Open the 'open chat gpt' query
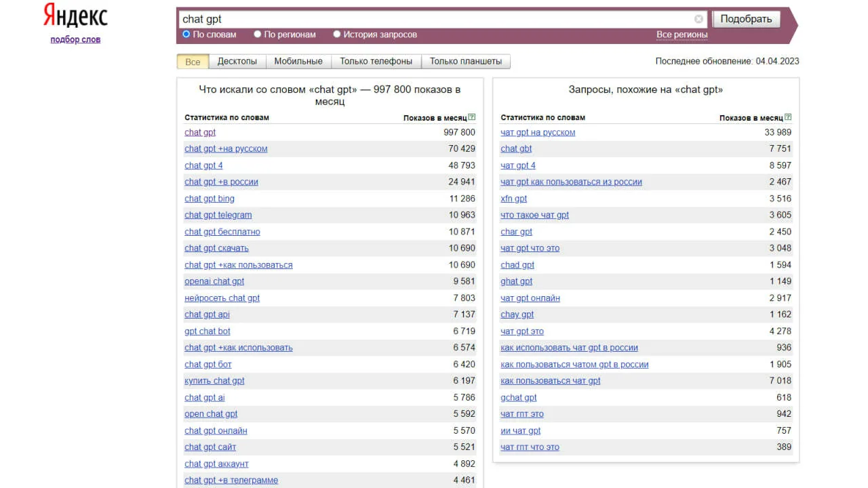The width and height of the screenshot is (868, 488). (x=211, y=414)
